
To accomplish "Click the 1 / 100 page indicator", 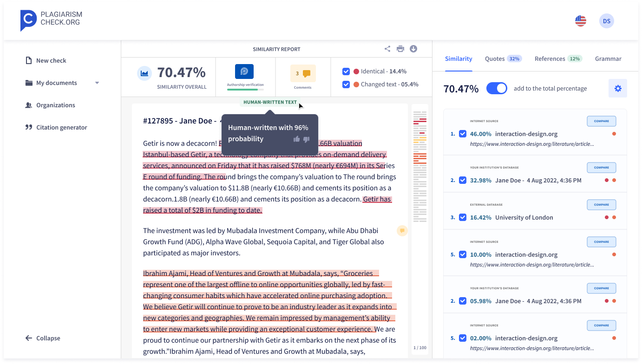I will pos(420,348).
